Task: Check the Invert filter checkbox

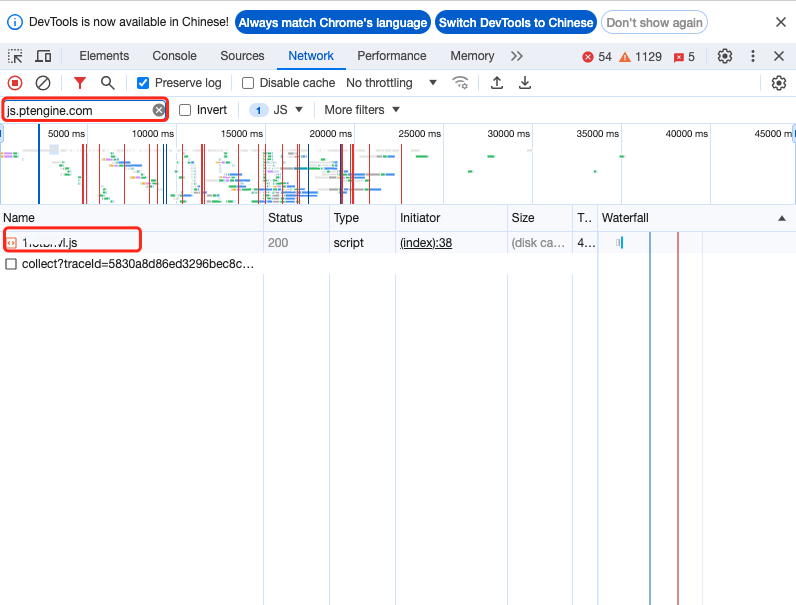Action: click(185, 110)
